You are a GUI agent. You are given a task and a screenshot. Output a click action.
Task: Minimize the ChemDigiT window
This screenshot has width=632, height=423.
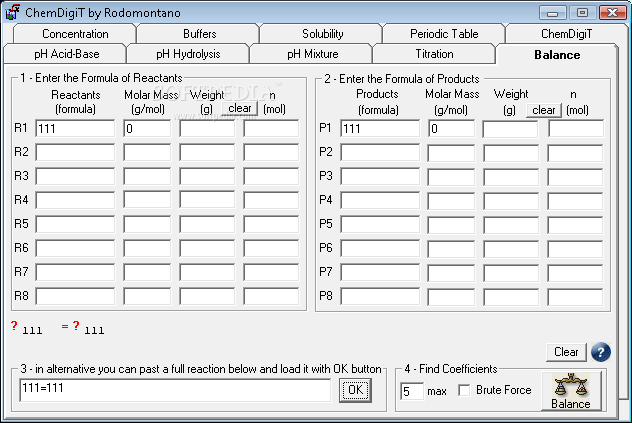(553, 13)
